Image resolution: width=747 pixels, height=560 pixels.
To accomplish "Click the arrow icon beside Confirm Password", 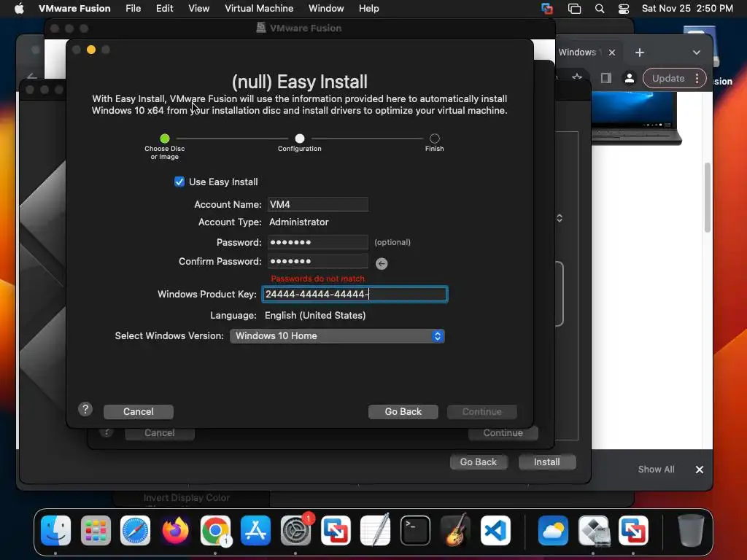I will pyautogui.click(x=382, y=263).
